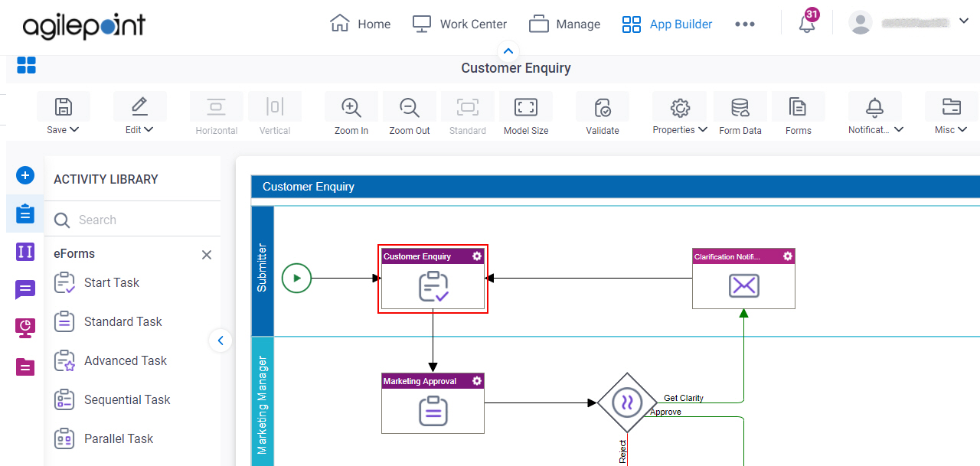
Task: Zoom In on the process model
Action: pyautogui.click(x=351, y=114)
